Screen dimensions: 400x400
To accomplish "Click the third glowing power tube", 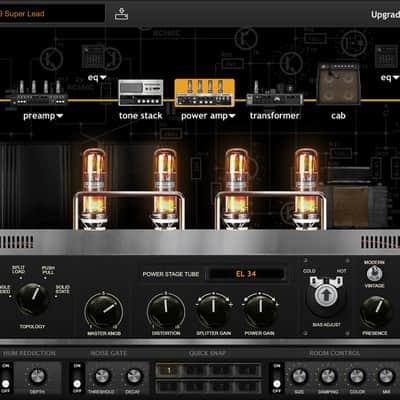I will coord(236,188).
